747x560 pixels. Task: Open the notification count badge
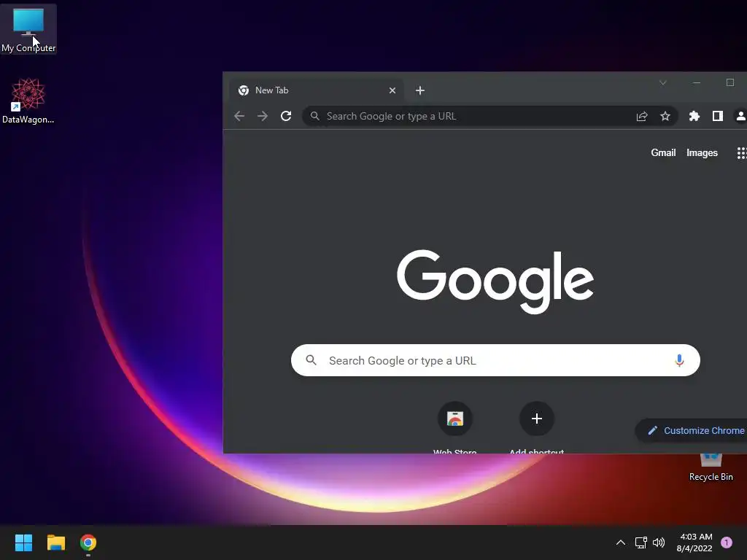(727, 542)
